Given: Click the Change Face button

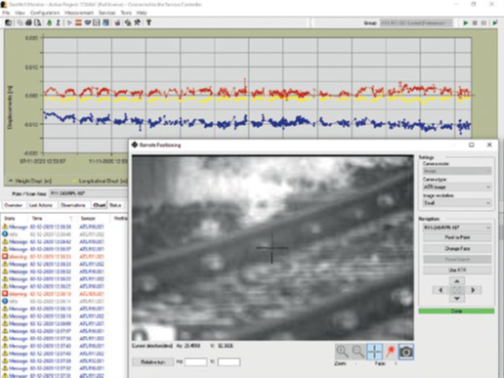Looking at the screenshot, I should coord(457,248).
